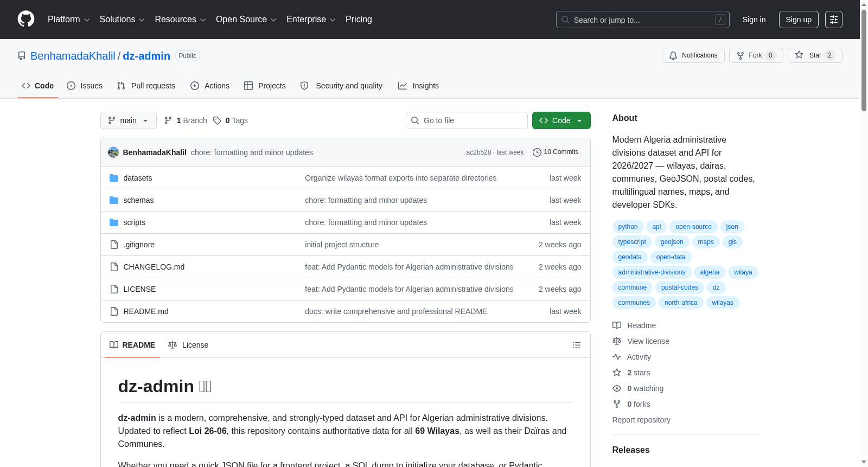Open commit 'Organize wilayas format exports' message
The height and width of the screenshot is (467, 868).
pos(401,178)
